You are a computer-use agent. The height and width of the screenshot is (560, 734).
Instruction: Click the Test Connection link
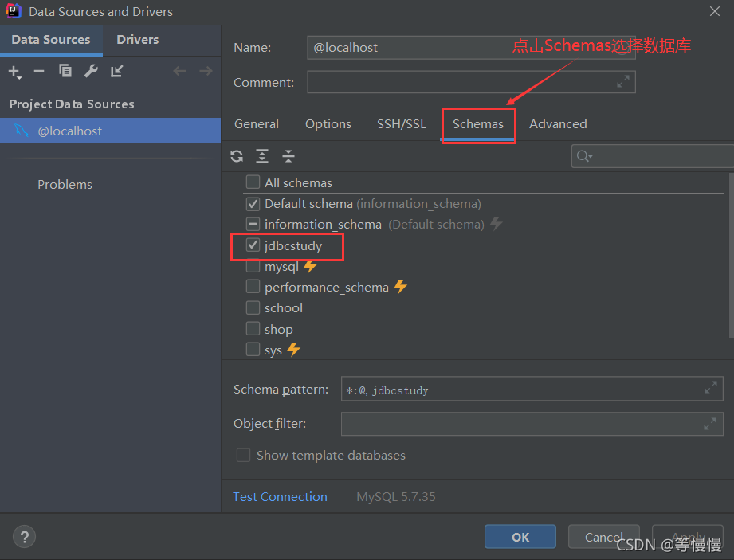(280, 496)
